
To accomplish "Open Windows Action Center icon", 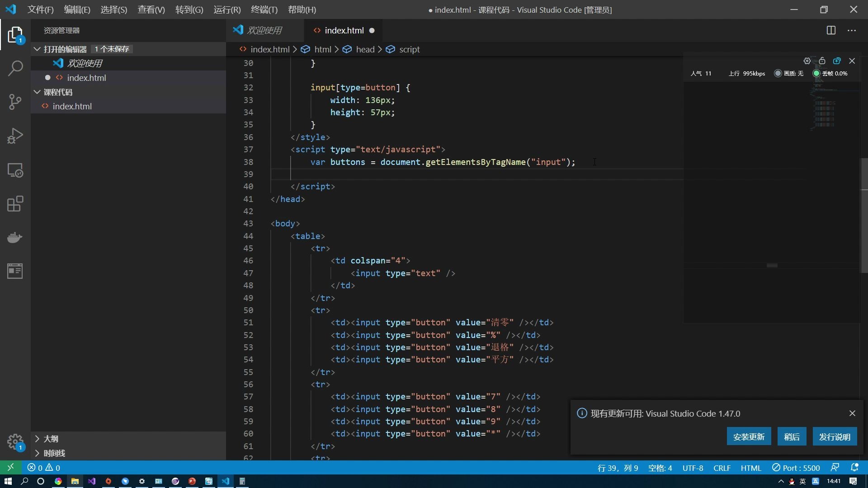I will (853, 481).
